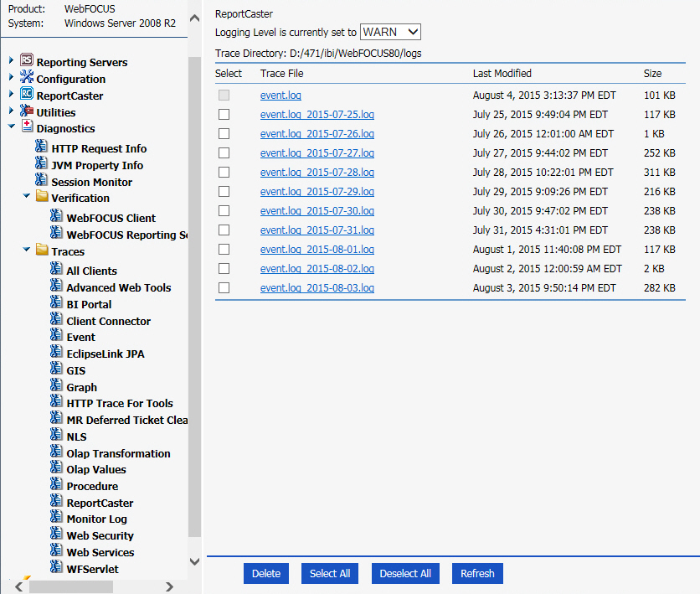Check the event.log_2015-08-03.log checkbox
Viewport: 700px width, 594px height.
click(224, 287)
